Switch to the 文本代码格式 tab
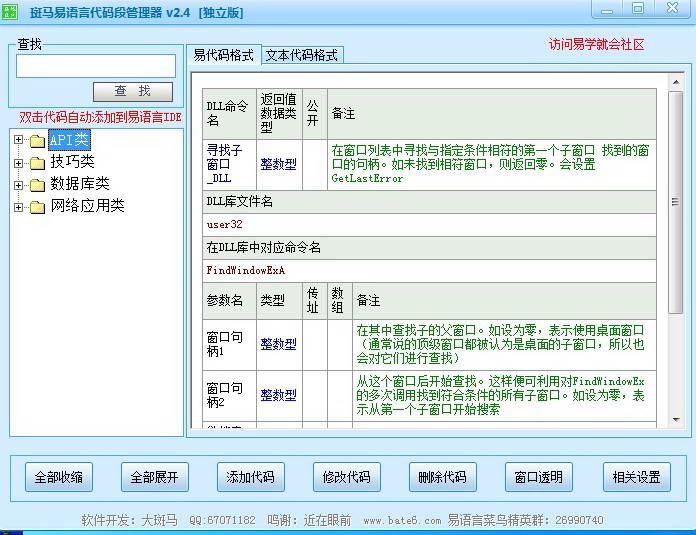This screenshot has height=535, width=696. [302, 55]
